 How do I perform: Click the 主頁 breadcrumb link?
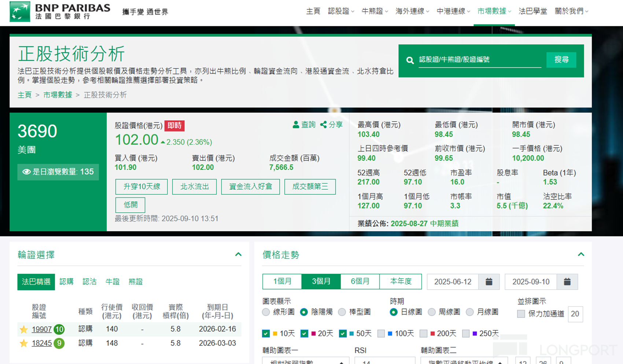[25, 95]
